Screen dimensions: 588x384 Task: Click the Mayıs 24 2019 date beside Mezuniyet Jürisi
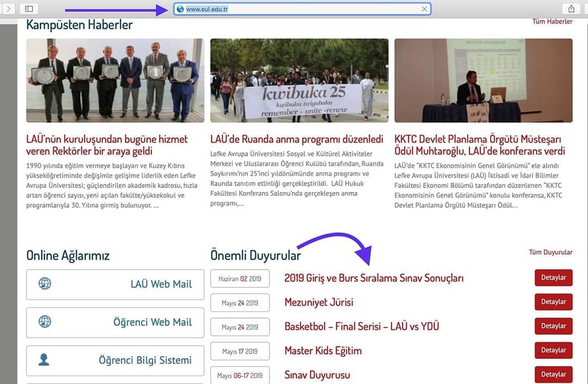[x=240, y=303]
